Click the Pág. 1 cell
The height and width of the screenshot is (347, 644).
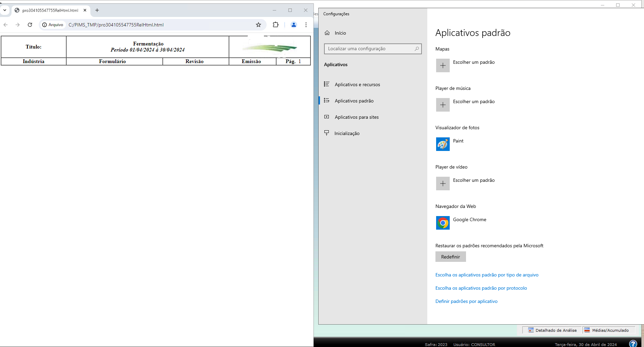293,61
